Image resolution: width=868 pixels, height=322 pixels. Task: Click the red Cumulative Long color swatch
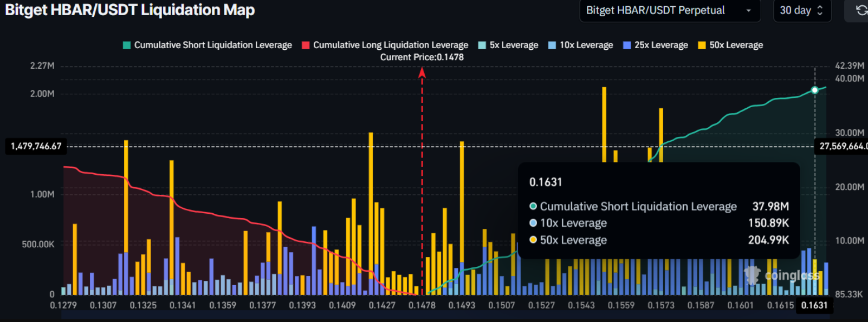(306, 45)
